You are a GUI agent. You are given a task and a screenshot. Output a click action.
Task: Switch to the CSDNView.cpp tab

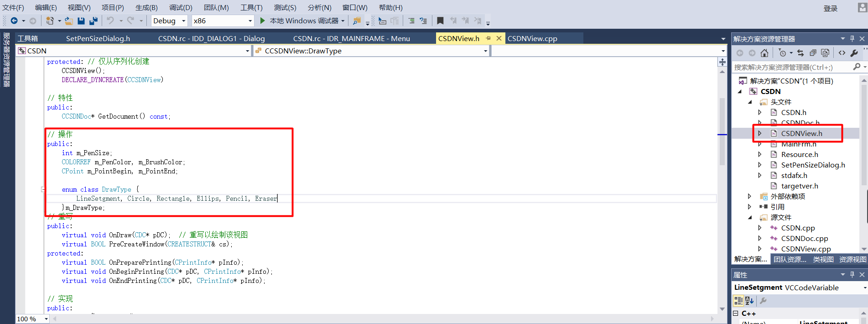click(x=532, y=38)
